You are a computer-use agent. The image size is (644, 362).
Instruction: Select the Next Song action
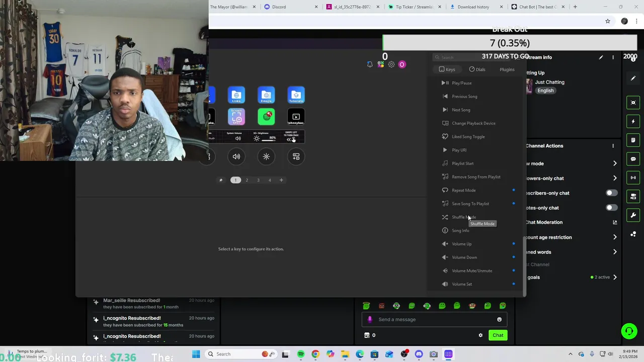(461, 110)
